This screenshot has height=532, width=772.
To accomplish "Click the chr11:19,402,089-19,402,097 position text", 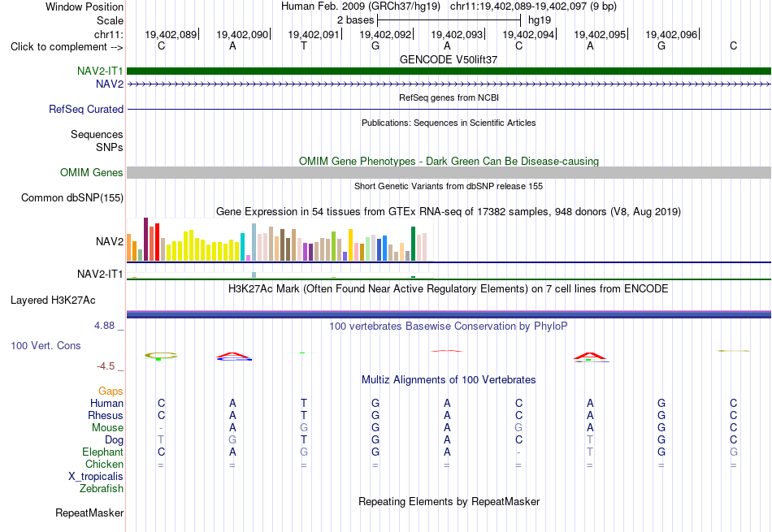I will point(533,6).
